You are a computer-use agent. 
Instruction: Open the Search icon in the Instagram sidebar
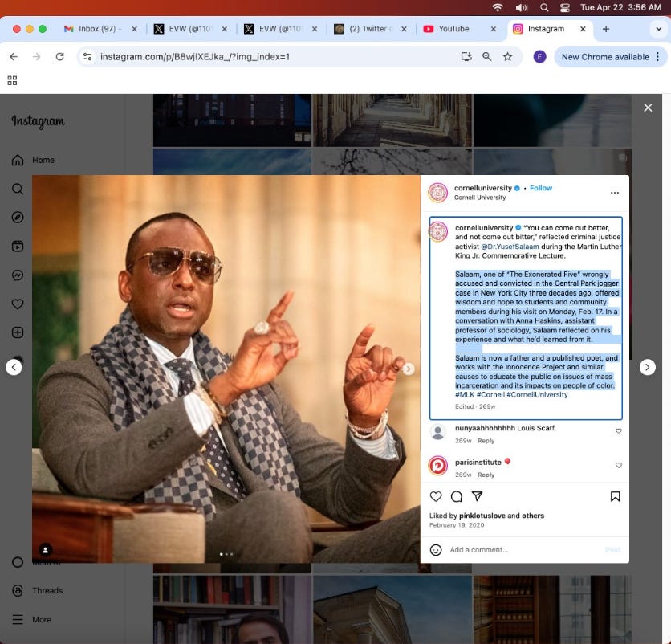pyautogui.click(x=18, y=189)
